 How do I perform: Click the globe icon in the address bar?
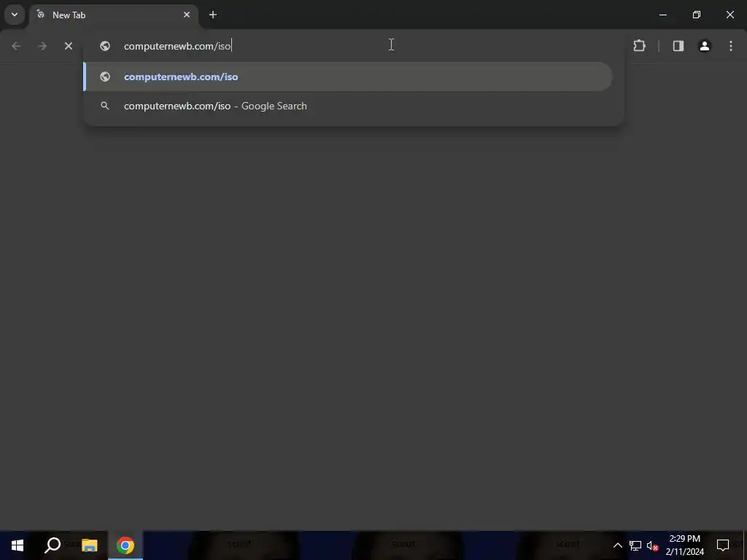(105, 46)
